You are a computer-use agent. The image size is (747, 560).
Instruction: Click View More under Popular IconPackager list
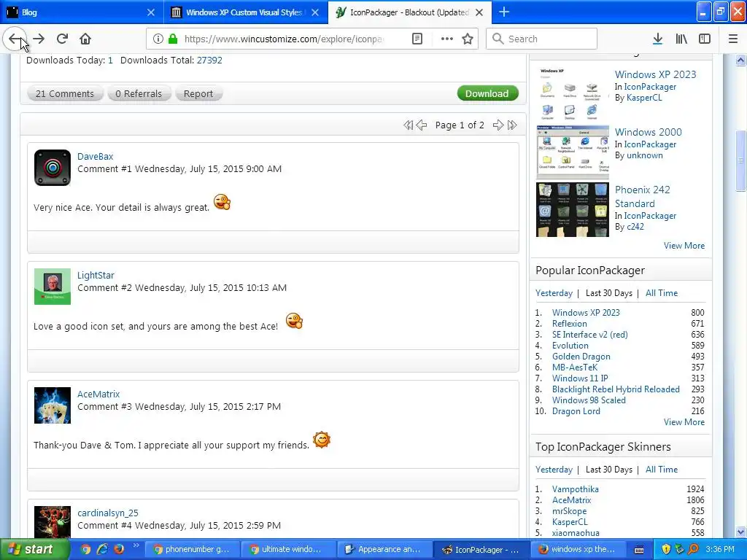(684, 422)
